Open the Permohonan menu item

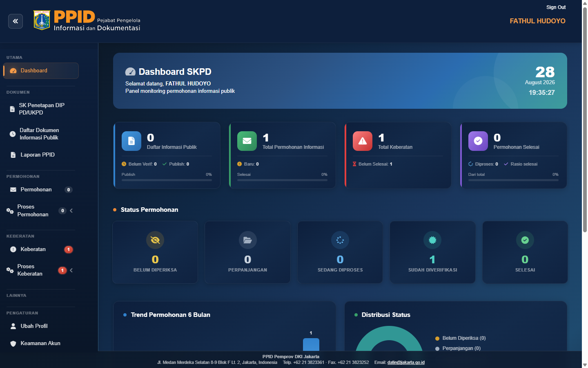tap(41, 190)
